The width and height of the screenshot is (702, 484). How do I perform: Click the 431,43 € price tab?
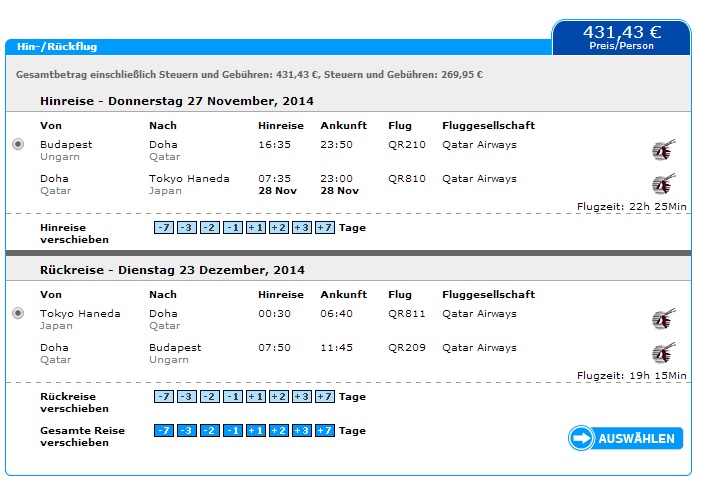(622, 37)
